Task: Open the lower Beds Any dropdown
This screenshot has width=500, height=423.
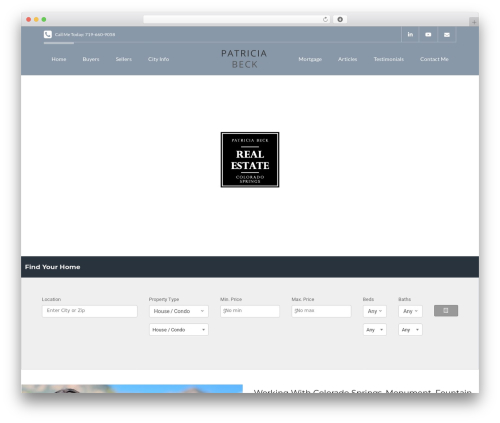Action: click(x=375, y=330)
